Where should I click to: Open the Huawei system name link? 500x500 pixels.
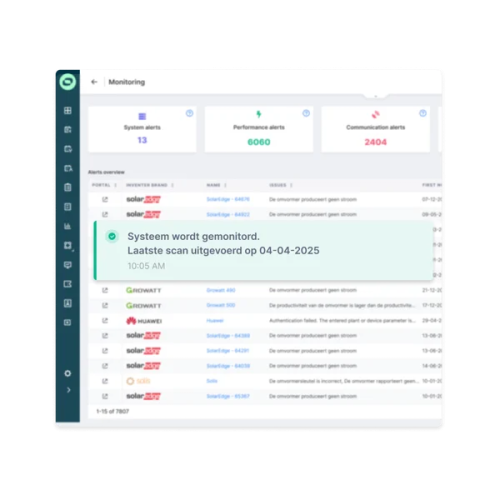[215, 321]
